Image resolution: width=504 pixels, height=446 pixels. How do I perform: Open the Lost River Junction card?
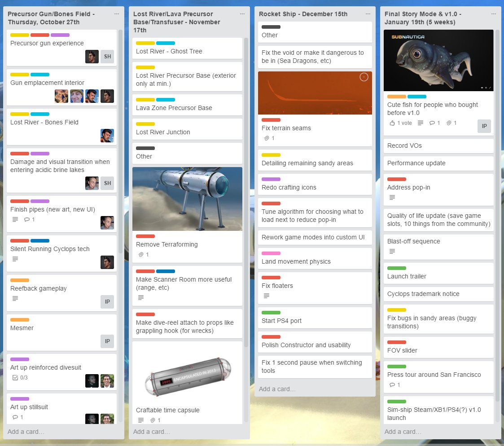187,129
